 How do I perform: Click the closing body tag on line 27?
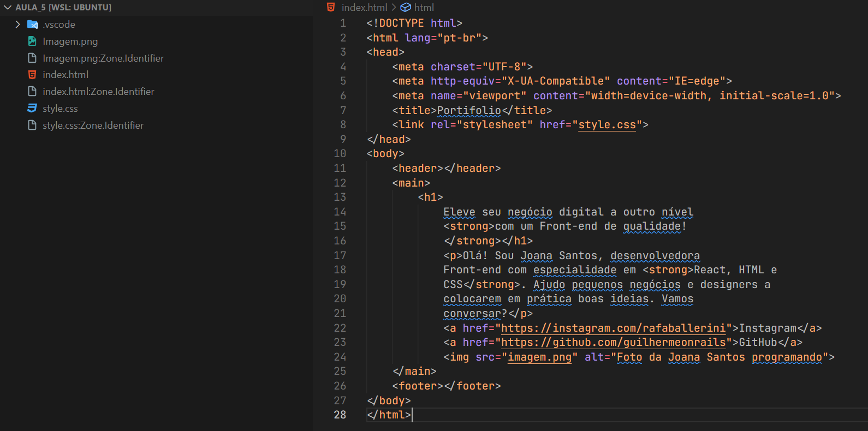click(389, 400)
